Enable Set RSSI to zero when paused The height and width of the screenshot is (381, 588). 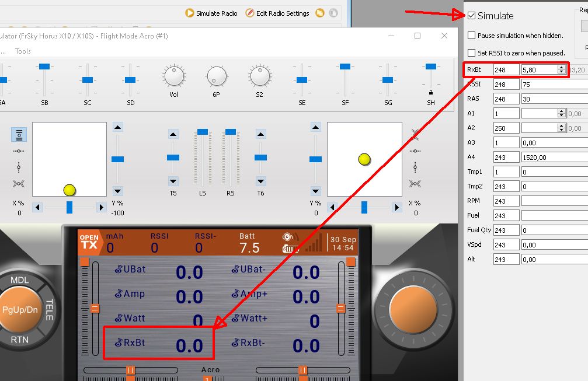pos(471,53)
